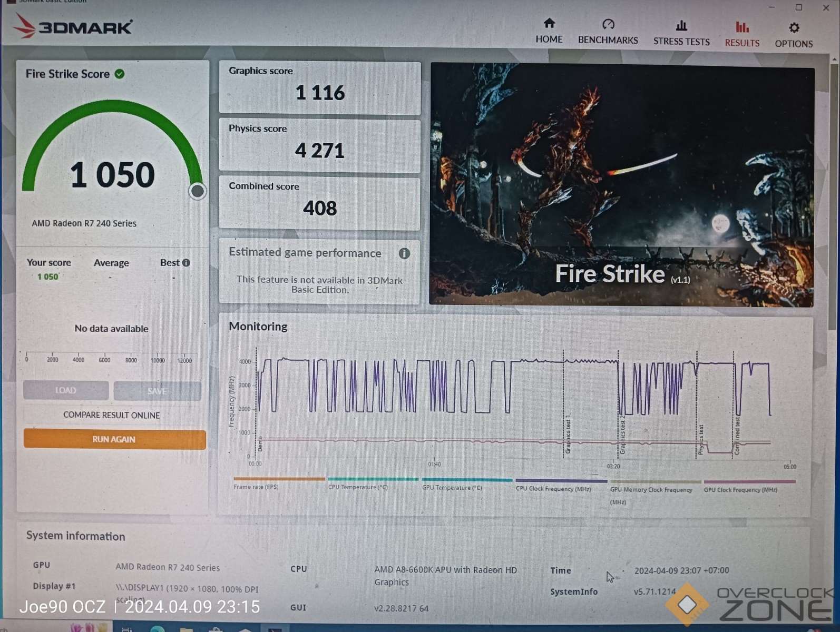Click the Fire Strike Score 1 050
This screenshot has height=632, width=840.
(112, 175)
